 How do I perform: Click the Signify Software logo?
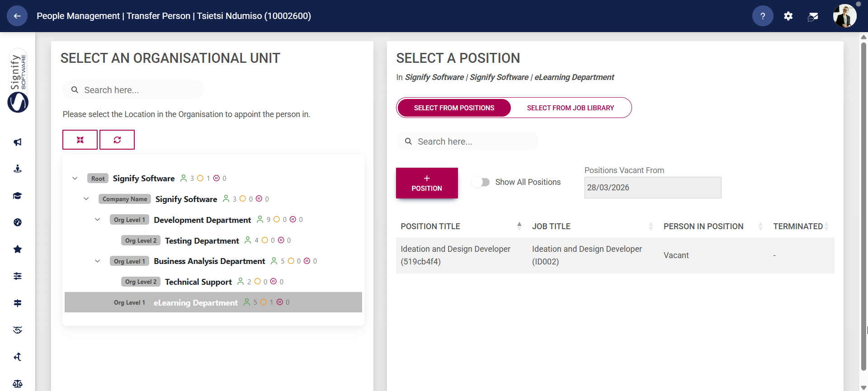(x=18, y=80)
